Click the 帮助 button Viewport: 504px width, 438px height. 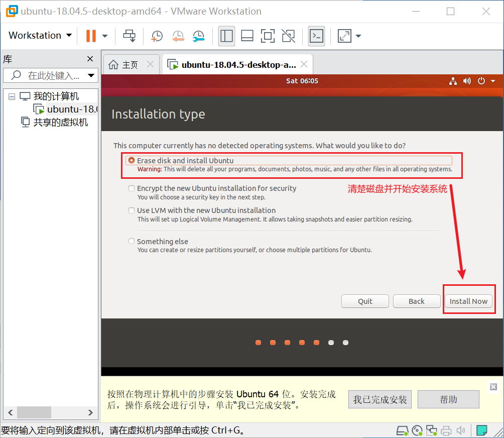(448, 399)
